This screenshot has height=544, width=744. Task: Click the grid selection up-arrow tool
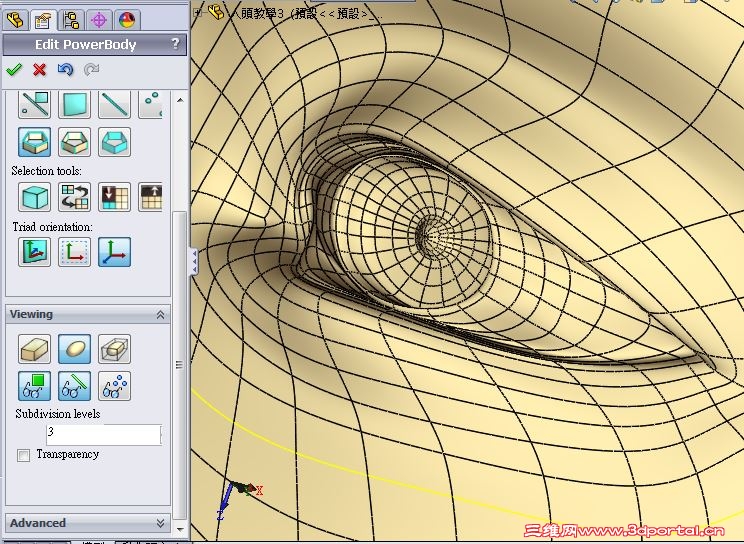click(x=150, y=197)
